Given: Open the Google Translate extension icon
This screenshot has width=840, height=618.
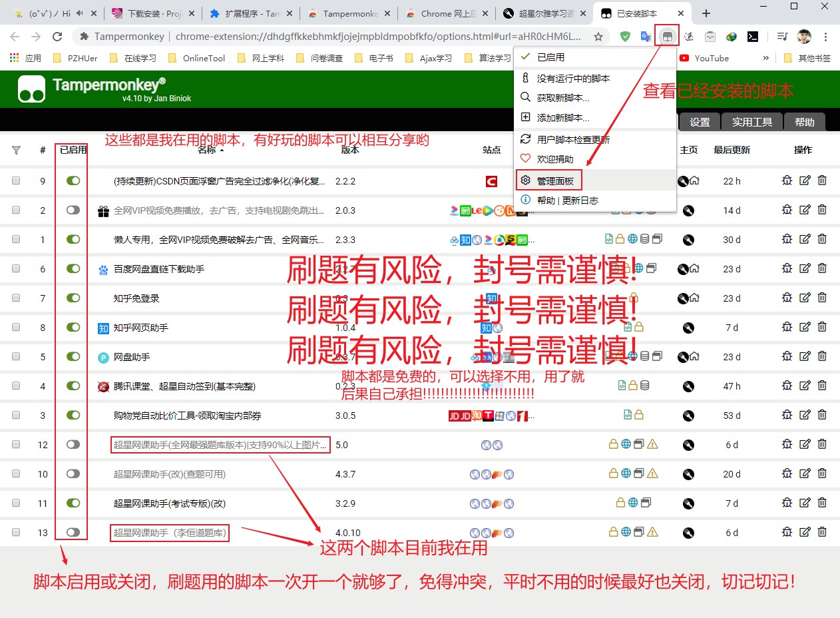Looking at the screenshot, I should click(646, 37).
